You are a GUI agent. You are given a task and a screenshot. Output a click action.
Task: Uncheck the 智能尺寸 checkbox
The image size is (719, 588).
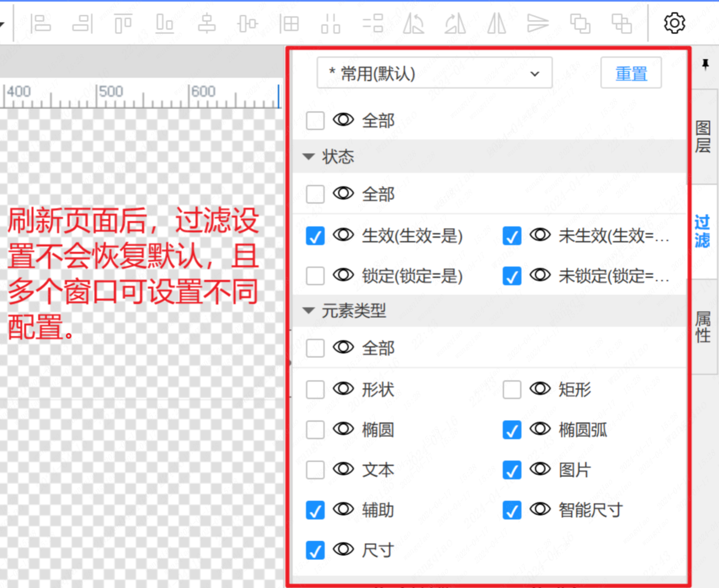click(512, 510)
